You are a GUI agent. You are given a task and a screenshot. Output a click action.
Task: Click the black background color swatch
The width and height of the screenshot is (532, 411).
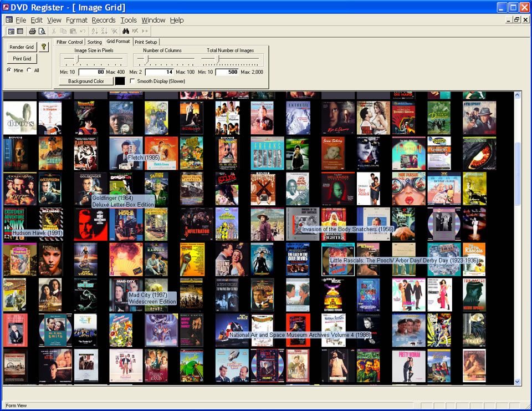pyautogui.click(x=120, y=81)
